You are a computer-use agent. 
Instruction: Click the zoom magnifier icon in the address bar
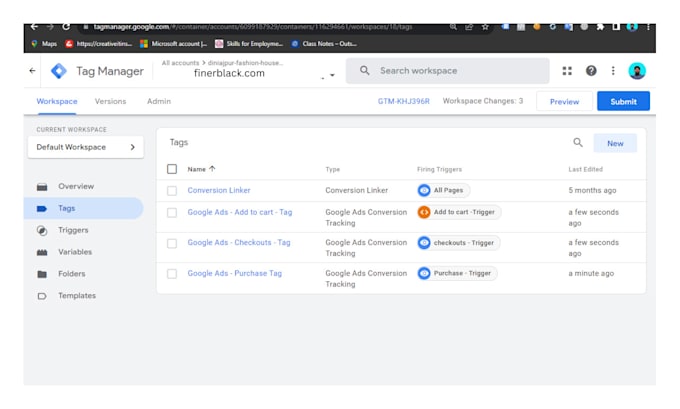point(453,27)
